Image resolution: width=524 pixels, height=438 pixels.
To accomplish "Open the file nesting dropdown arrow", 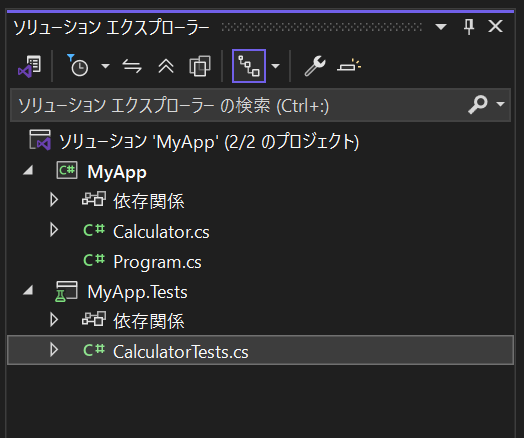I will [x=276, y=66].
